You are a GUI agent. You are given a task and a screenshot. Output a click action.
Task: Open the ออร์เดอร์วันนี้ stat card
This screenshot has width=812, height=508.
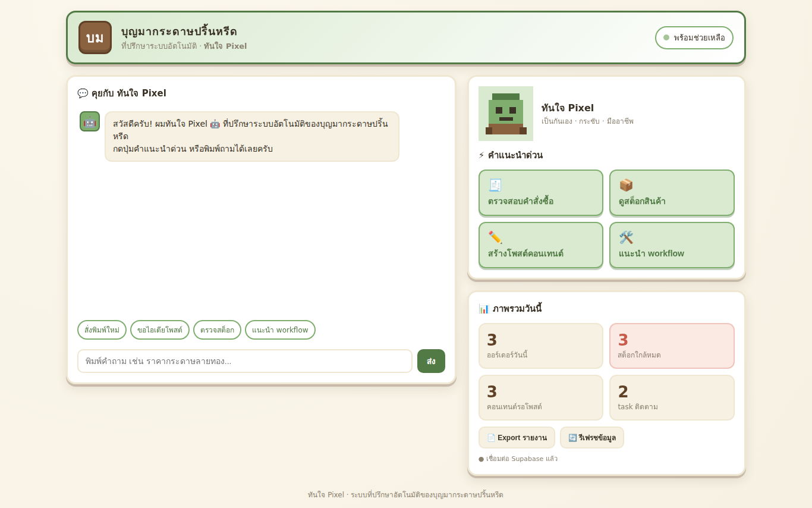[x=541, y=346]
